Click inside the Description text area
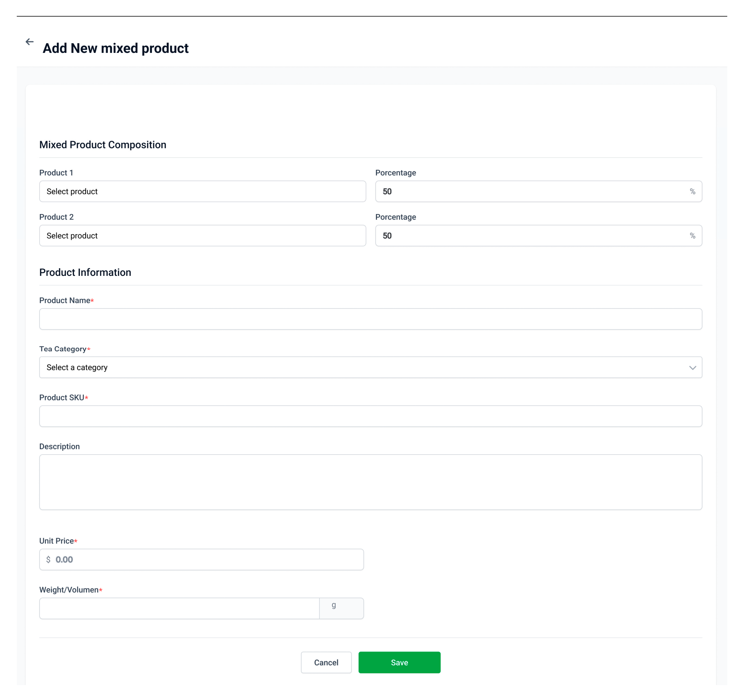 click(x=370, y=482)
